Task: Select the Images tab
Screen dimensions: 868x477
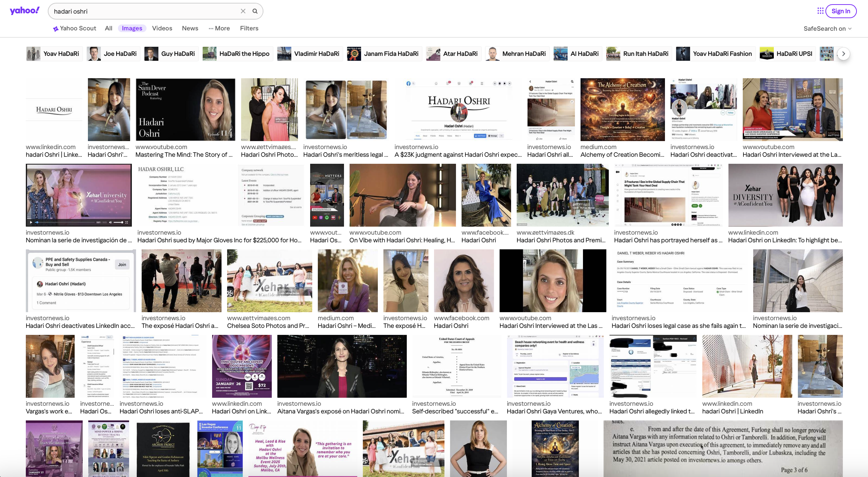Action: [132, 28]
